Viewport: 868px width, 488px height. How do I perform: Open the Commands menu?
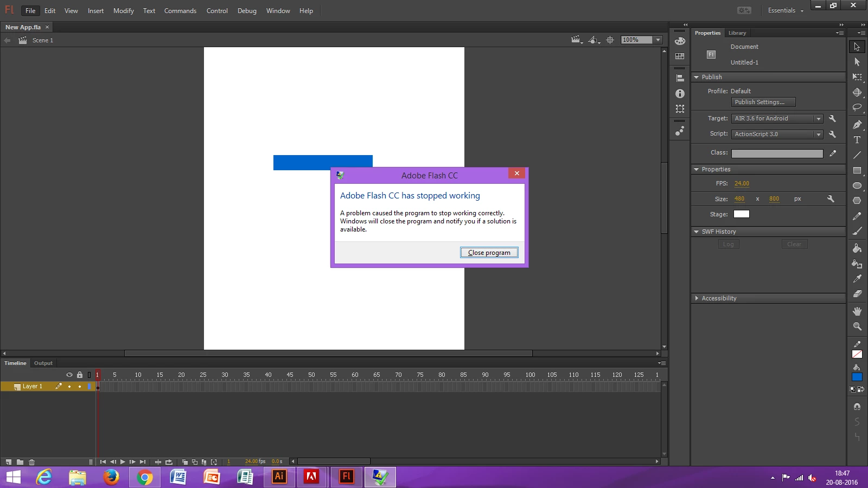(180, 11)
